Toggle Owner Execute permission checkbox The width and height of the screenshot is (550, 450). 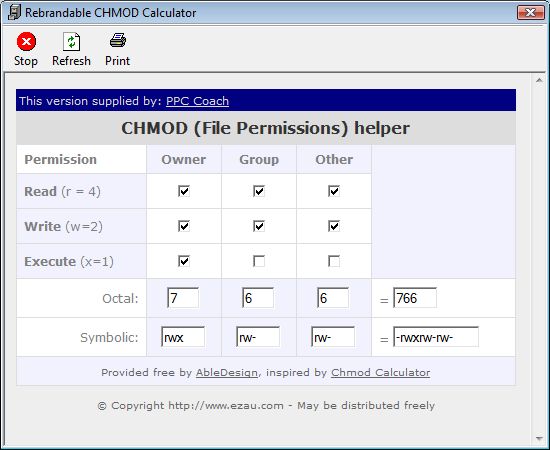click(x=184, y=261)
